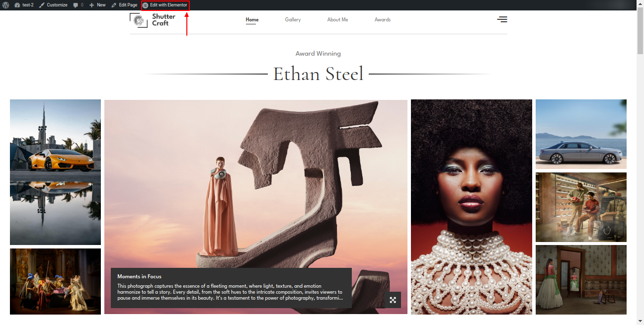Open the orange sports car photo
Viewport: 644px width, 325px height.
pos(55,172)
